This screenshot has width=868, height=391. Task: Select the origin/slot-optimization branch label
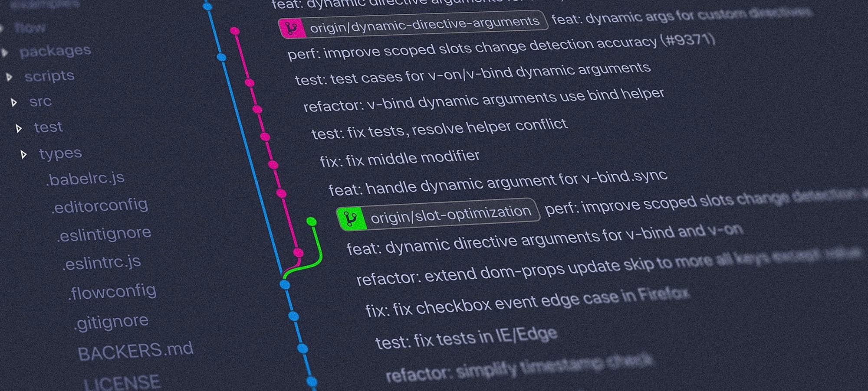(438, 213)
